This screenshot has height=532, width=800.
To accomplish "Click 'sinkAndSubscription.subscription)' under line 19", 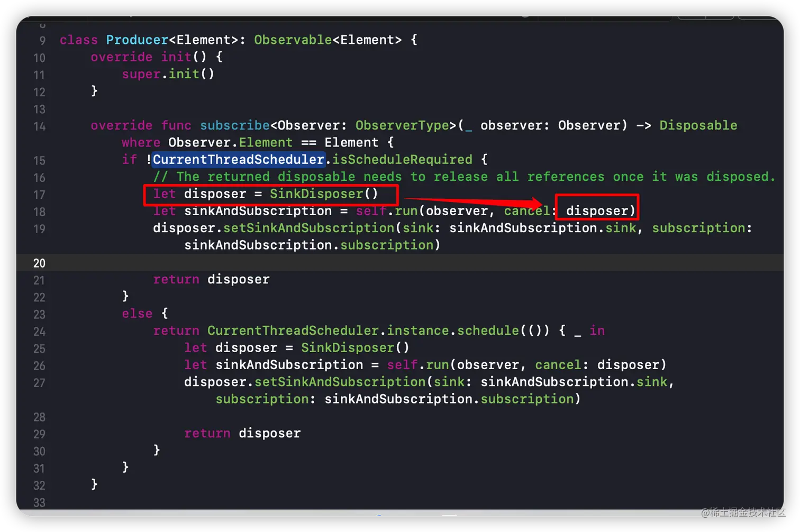I will point(312,245).
